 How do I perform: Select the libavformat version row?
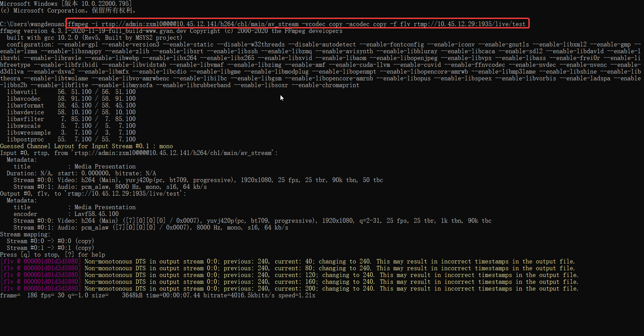[71, 105]
